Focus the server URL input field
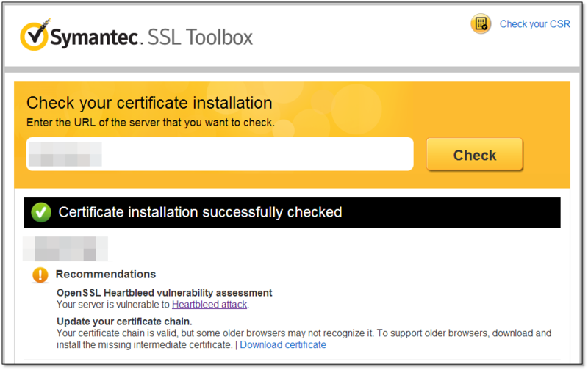Screen dimensions: 588x370 220,154
